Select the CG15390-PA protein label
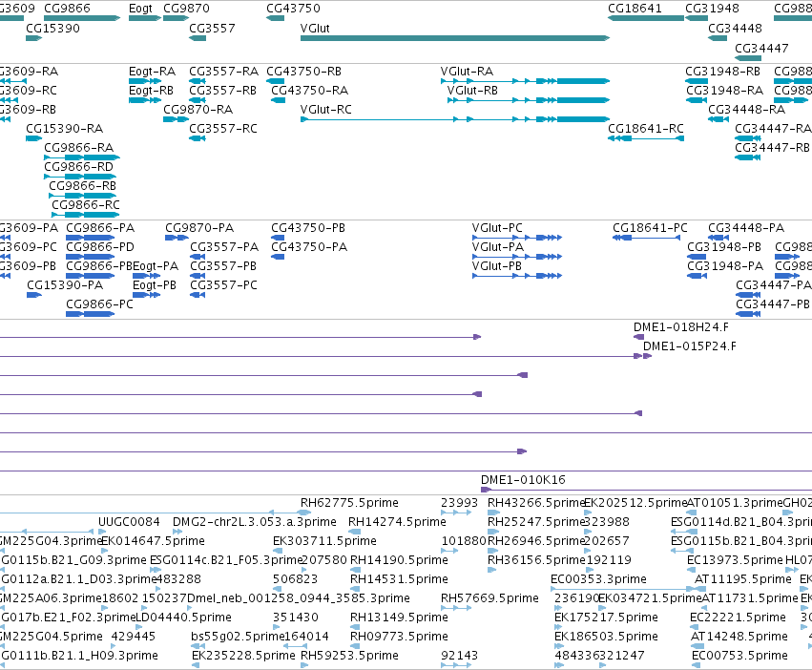Viewport: 812px width, 670px height. point(65,285)
